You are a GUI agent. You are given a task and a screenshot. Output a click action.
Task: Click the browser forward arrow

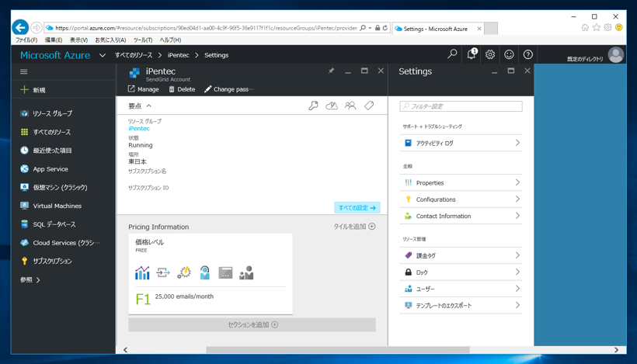[x=37, y=28]
